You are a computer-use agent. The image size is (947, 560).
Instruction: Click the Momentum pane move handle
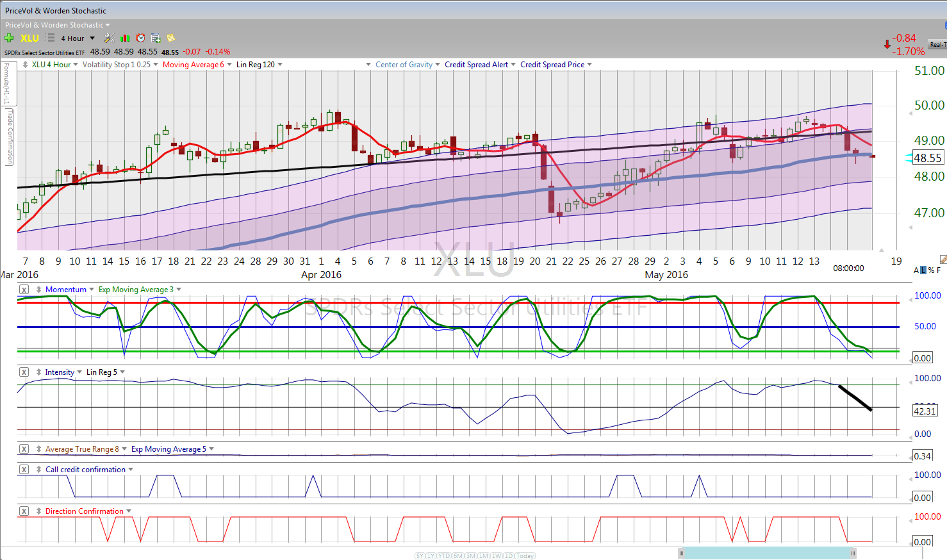(39, 290)
